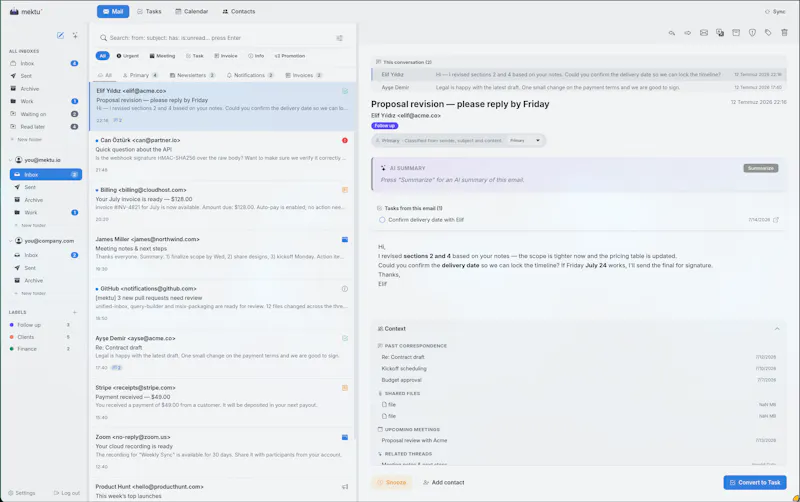Viewport: 800px width, 502px height.
Task: Open the Calendar tab
Action: tap(192, 11)
